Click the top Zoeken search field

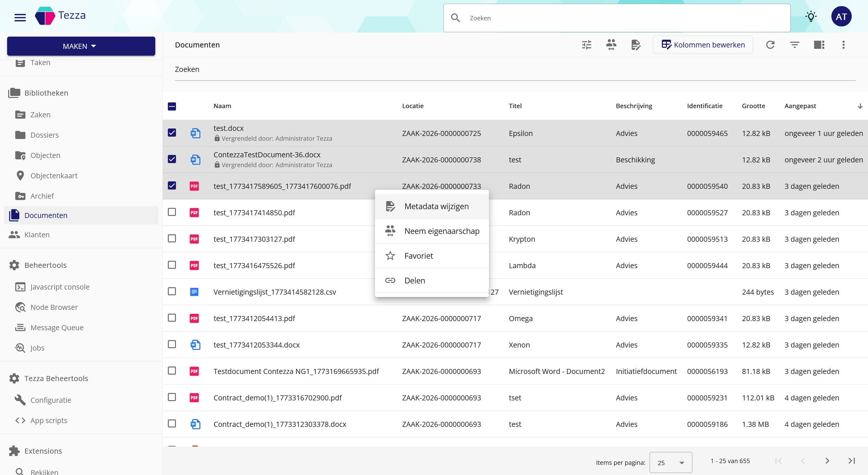(x=617, y=18)
